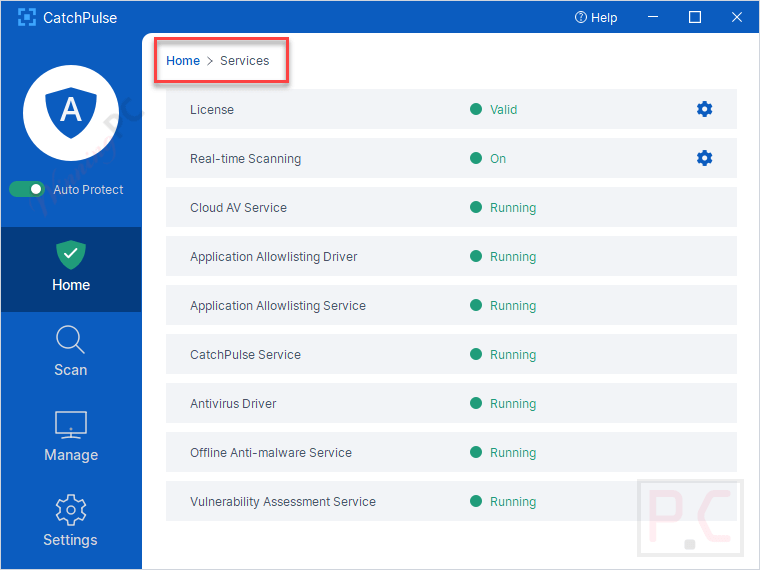The width and height of the screenshot is (760, 570).
Task: Minimize the CatchPulse window
Action: (653, 17)
